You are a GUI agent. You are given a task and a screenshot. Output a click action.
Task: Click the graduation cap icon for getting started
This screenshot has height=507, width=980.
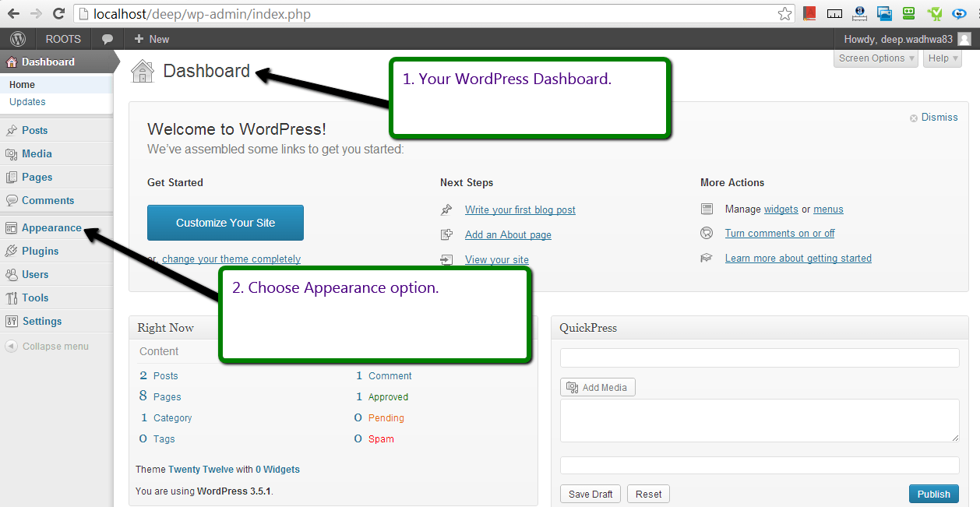tap(707, 258)
